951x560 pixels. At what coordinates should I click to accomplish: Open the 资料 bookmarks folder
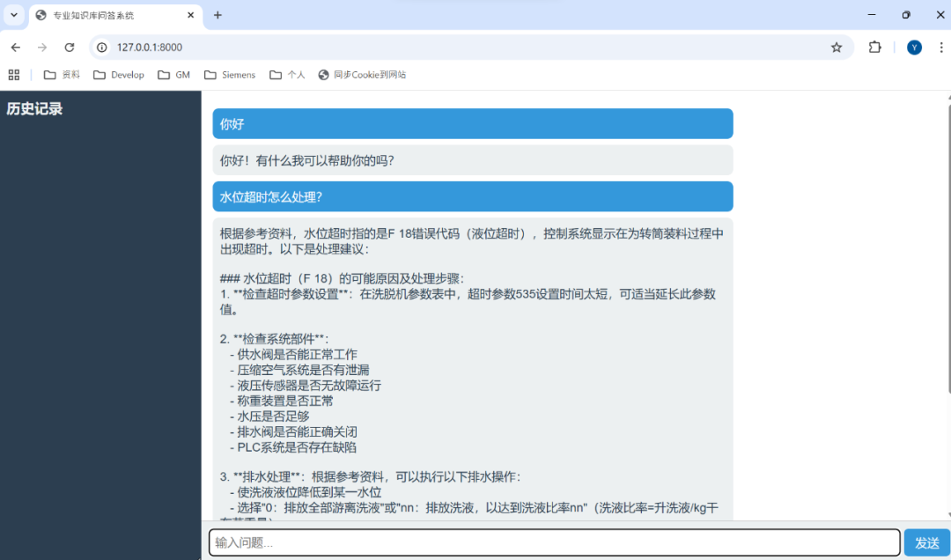[62, 75]
